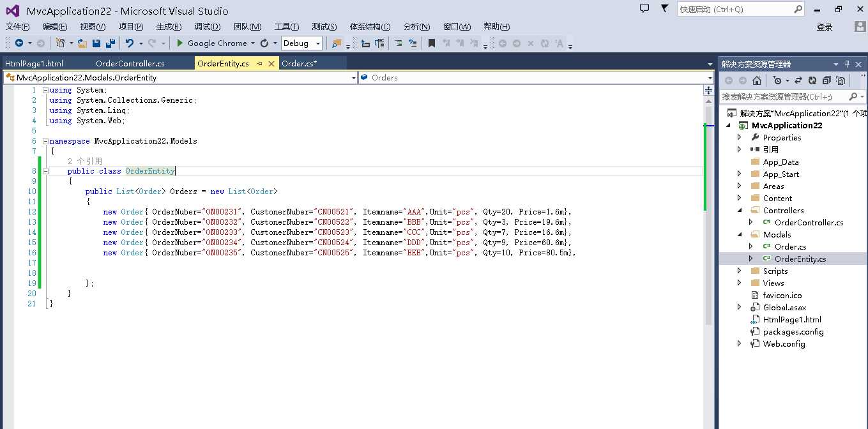The width and height of the screenshot is (868, 429).
Task: Open the 调试(D) menu
Action: coord(208,26)
